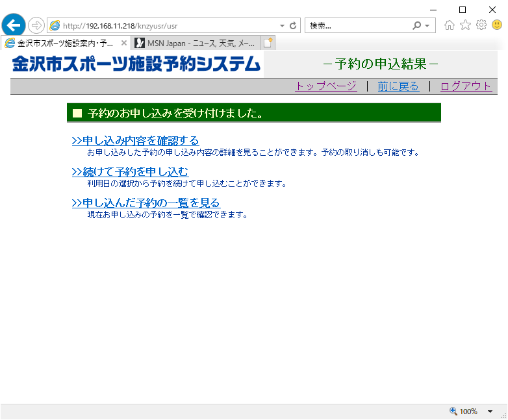The height and width of the screenshot is (420, 508).
Task: Open the Tools gear icon
Action: (x=481, y=25)
